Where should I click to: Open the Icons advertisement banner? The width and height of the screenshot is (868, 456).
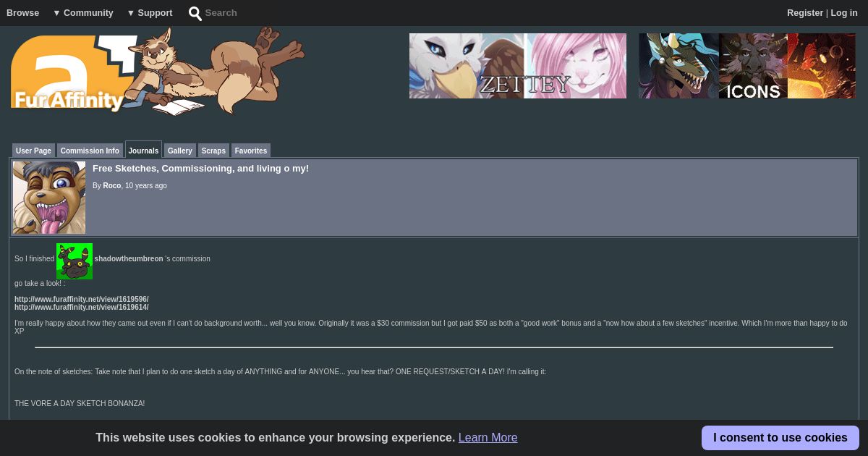[747, 66]
